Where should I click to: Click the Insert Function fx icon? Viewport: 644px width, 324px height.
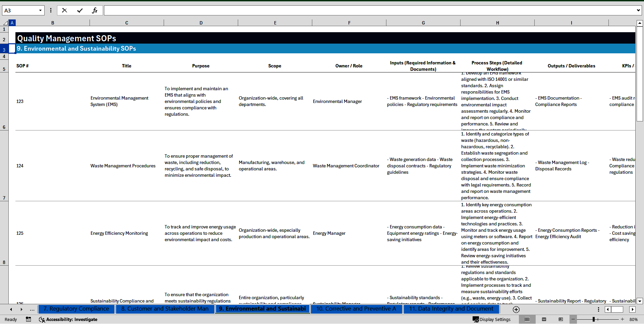tap(95, 10)
